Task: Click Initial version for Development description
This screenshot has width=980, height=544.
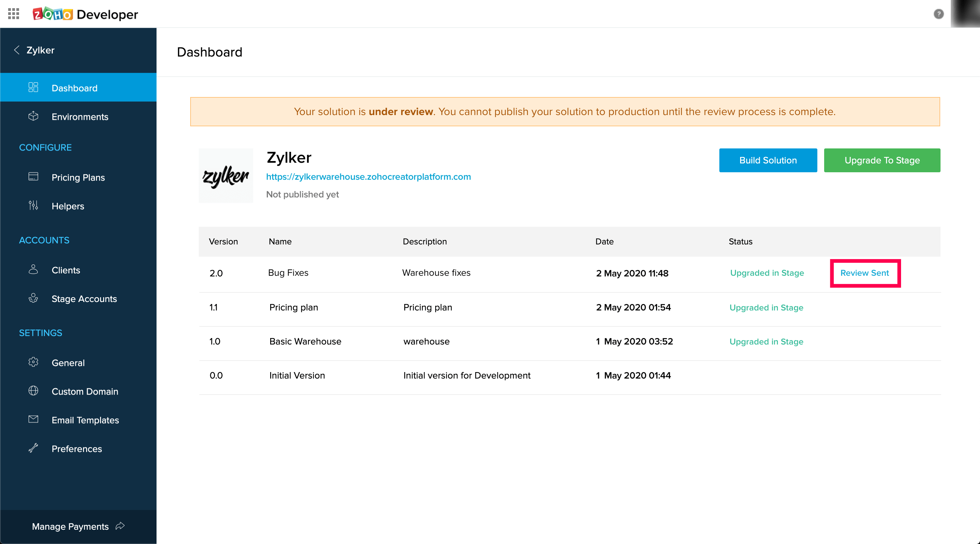Action: point(467,375)
